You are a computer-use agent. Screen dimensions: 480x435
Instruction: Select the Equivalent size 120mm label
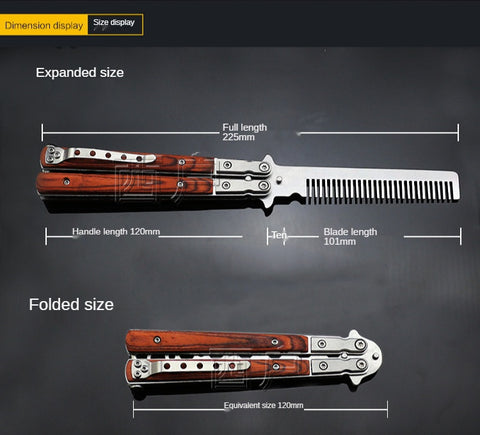[x=263, y=405]
